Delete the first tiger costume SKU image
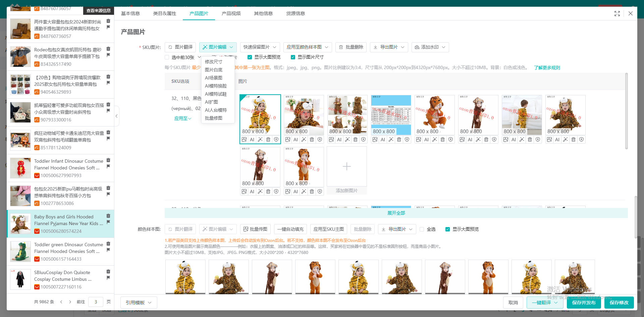644x317 pixels. pos(268,140)
